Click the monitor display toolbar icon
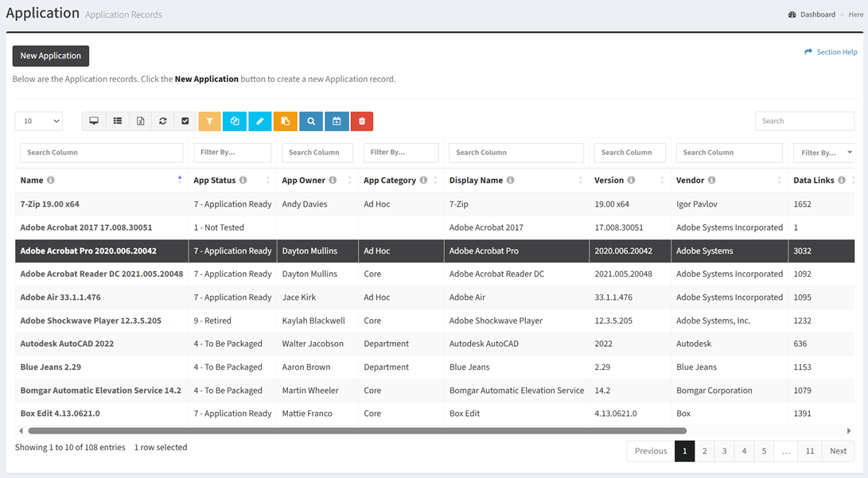868x478 pixels. 94,121
